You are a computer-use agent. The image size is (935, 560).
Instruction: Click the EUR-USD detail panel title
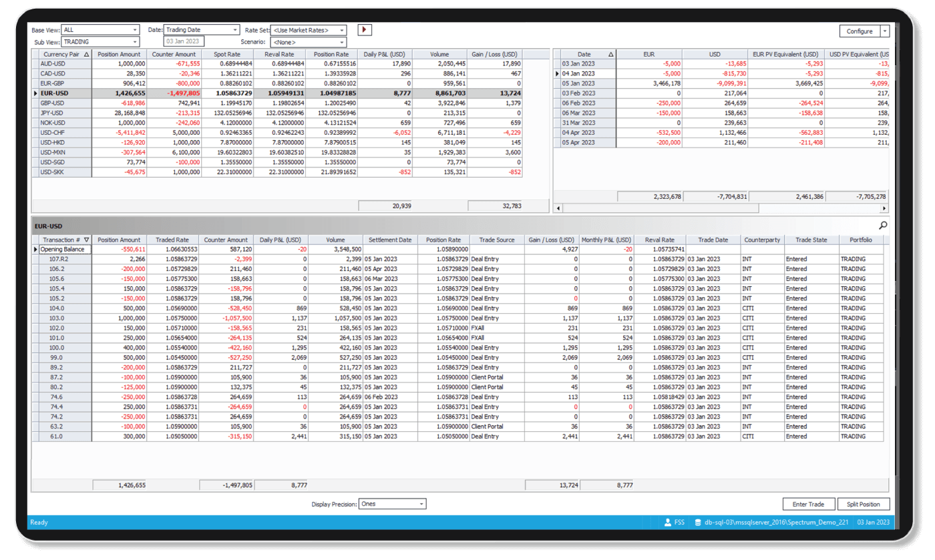pos(48,226)
